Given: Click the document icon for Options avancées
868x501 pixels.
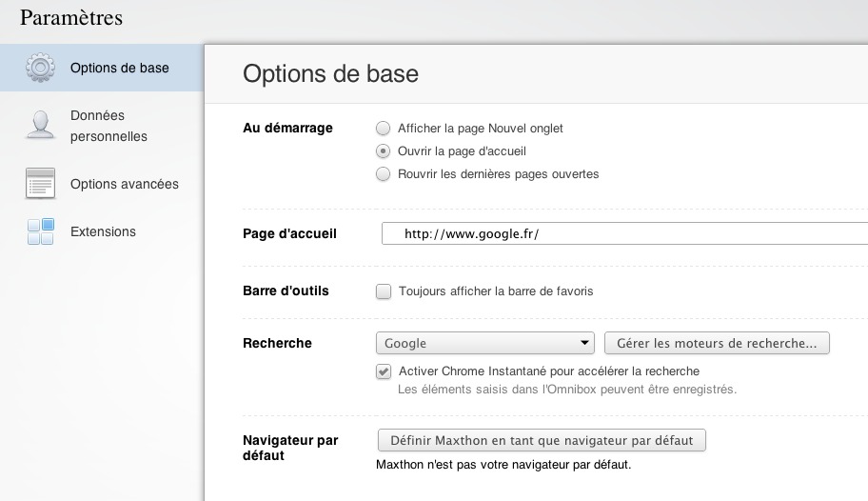Looking at the screenshot, I should point(40,184).
